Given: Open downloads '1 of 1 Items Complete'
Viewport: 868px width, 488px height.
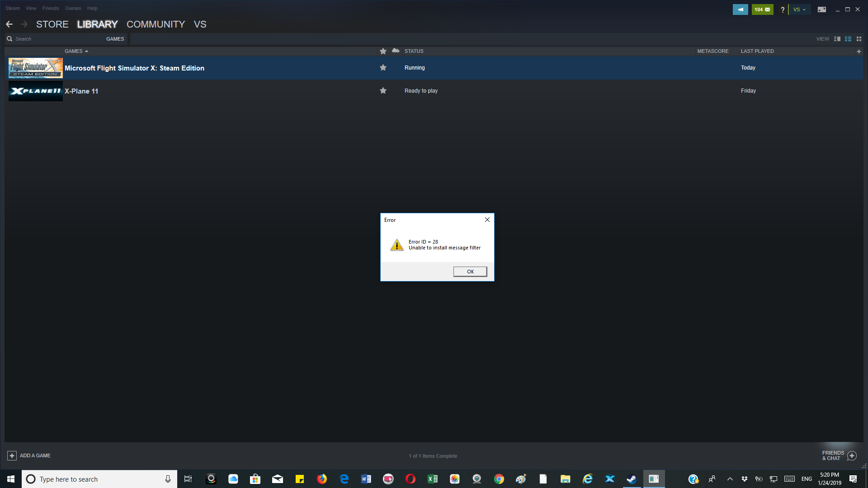Looking at the screenshot, I should tap(433, 456).
